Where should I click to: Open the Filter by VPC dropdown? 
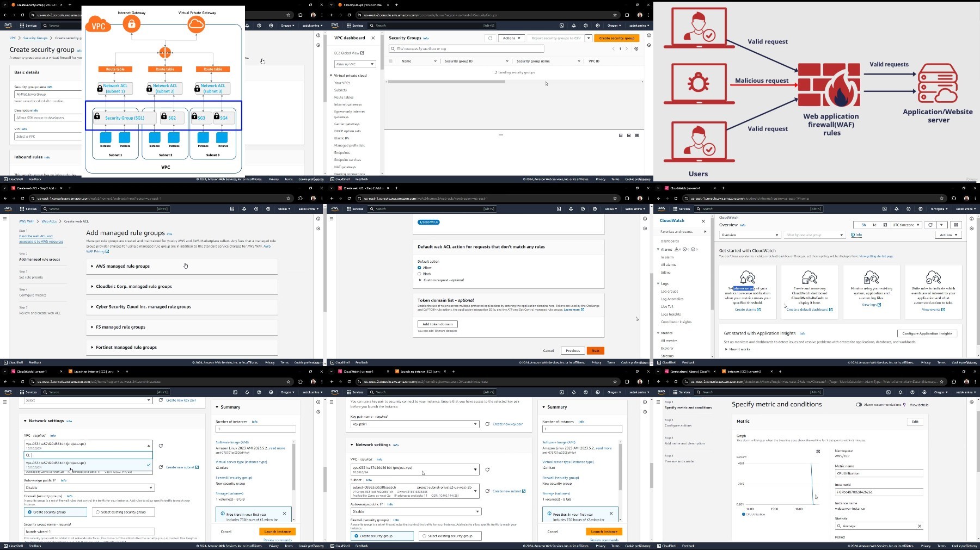(x=354, y=64)
